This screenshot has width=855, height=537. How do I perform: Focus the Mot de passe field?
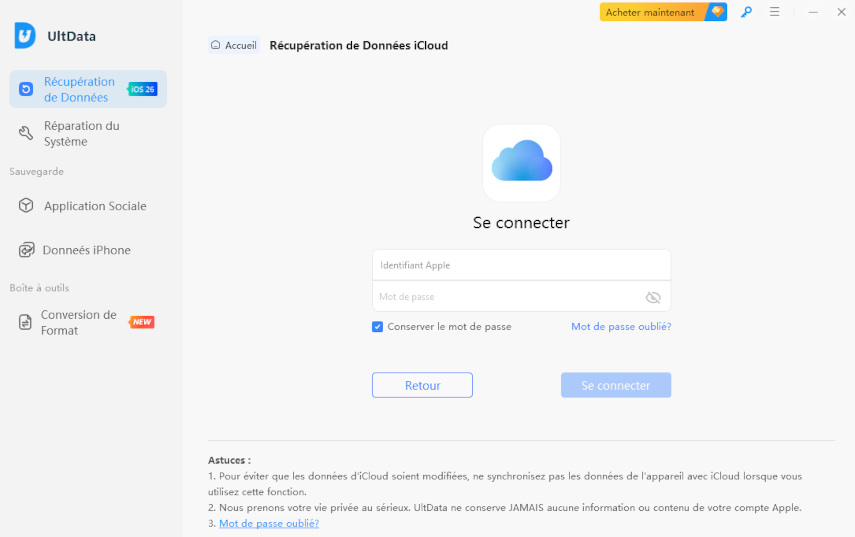pos(505,297)
